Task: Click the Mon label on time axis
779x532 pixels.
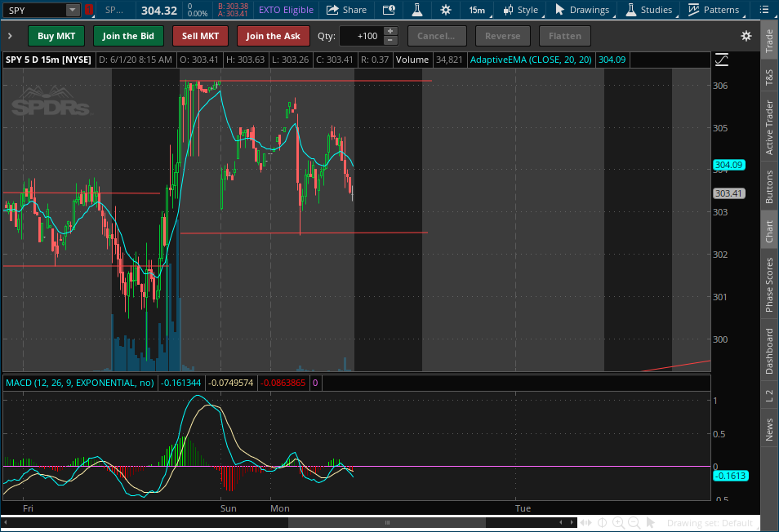Action: [x=280, y=508]
